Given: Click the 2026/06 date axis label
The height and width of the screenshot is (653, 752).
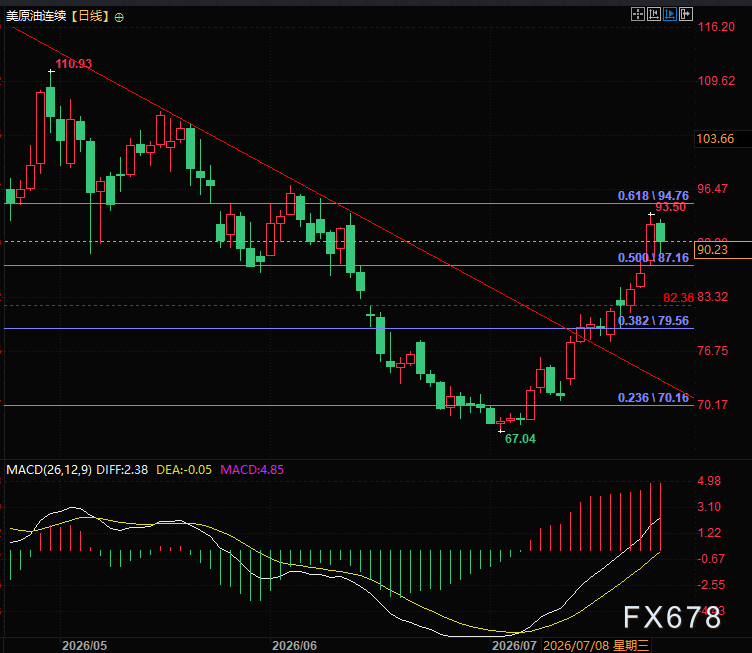Looking at the screenshot, I should (294, 645).
